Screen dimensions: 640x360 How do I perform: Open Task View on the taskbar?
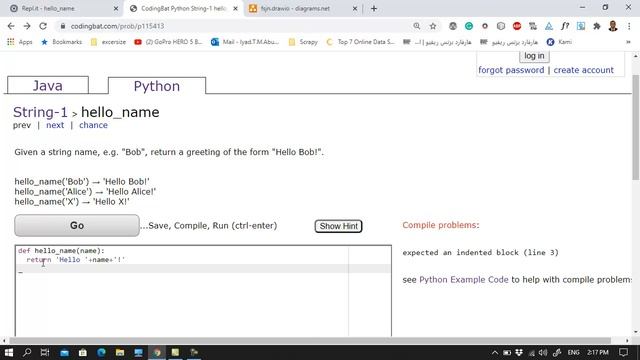(x=45, y=352)
